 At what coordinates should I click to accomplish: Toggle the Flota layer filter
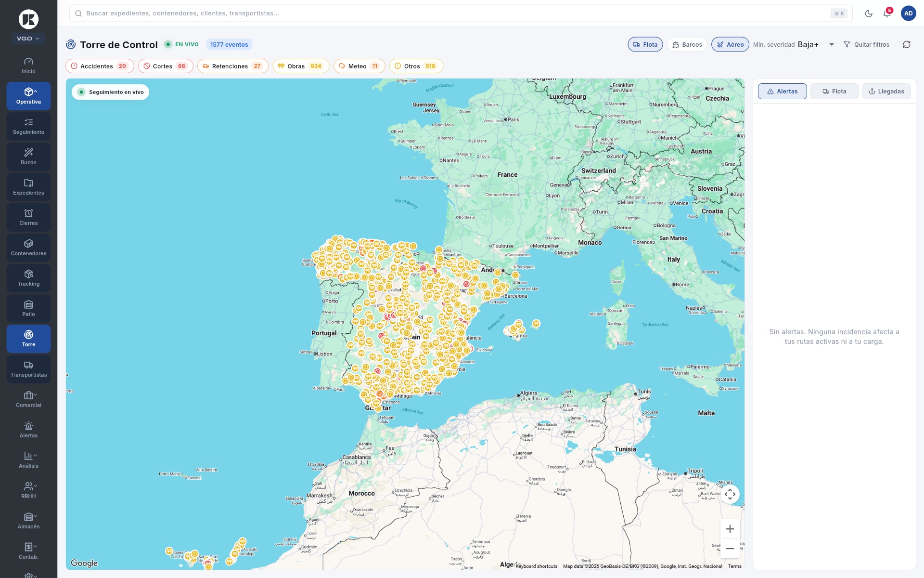(x=645, y=44)
